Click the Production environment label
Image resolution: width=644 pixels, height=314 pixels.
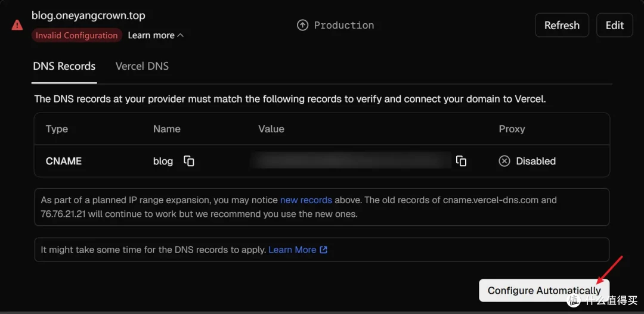pyautogui.click(x=344, y=26)
